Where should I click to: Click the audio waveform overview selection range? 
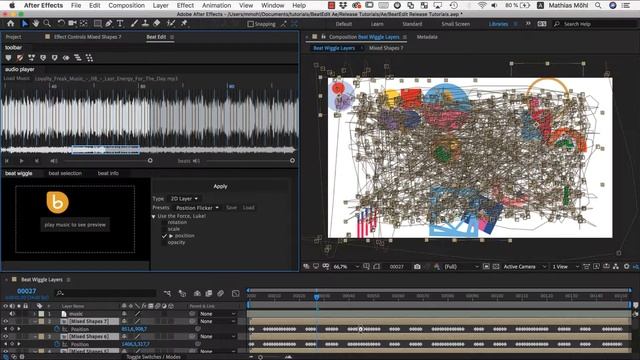click(106, 150)
